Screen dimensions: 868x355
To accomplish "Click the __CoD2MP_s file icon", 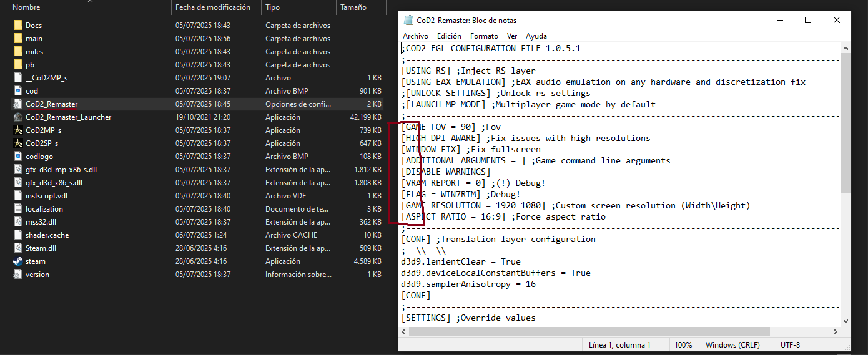I will (18, 78).
